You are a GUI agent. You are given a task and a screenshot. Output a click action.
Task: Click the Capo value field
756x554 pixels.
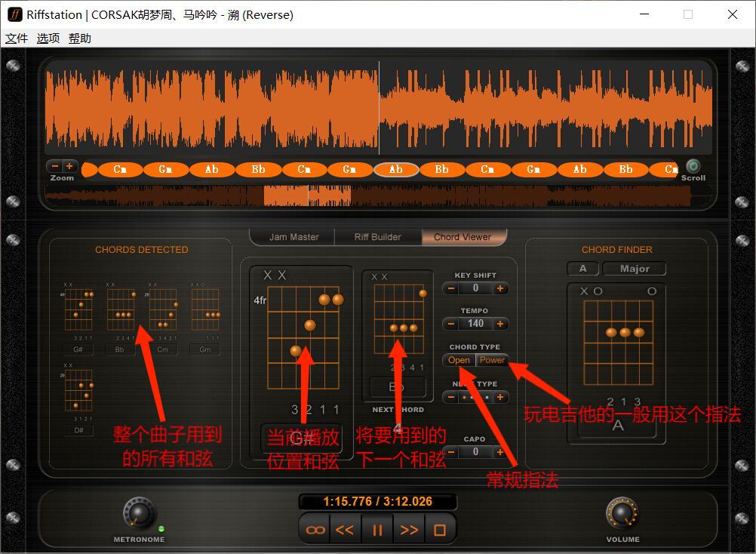pyautogui.click(x=475, y=452)
